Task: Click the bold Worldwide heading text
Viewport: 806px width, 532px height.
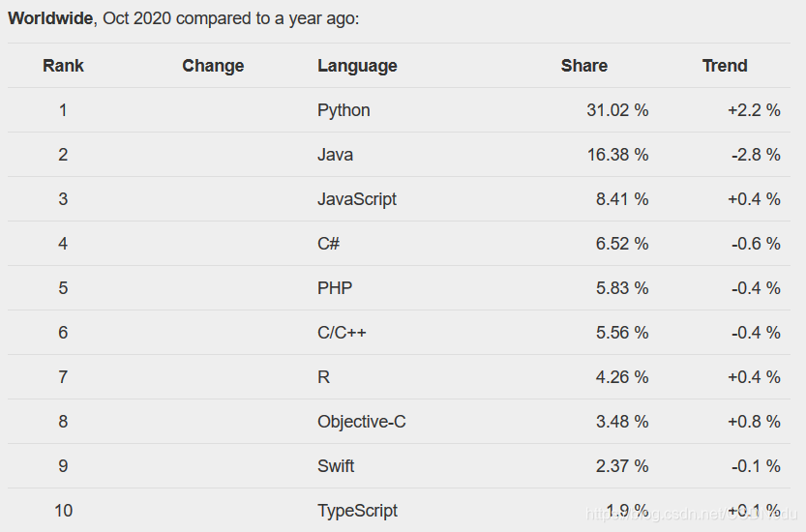Action: pyautogui.click(x=50, y=18)
